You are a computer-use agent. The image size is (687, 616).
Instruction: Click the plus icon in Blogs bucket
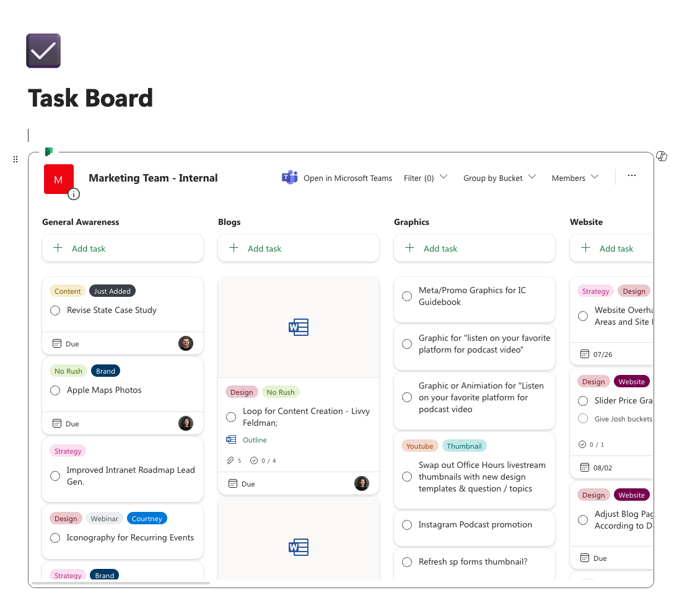(234, 248)
